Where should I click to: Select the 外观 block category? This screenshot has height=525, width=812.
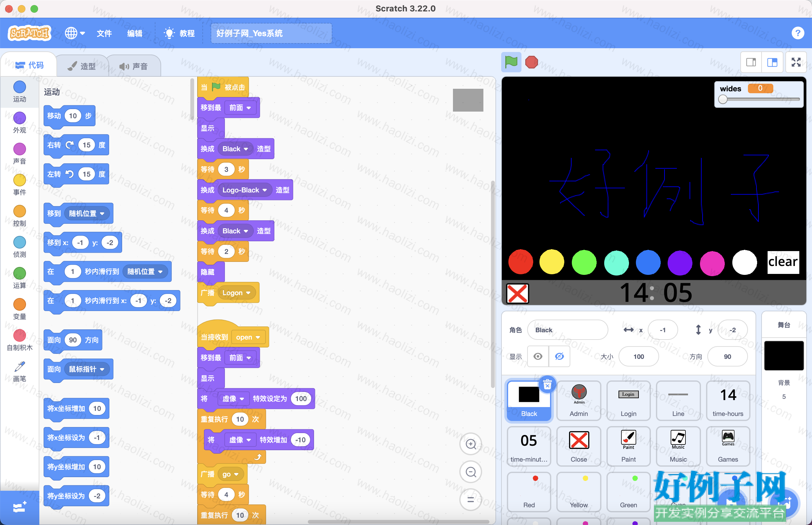pos(19,122)
